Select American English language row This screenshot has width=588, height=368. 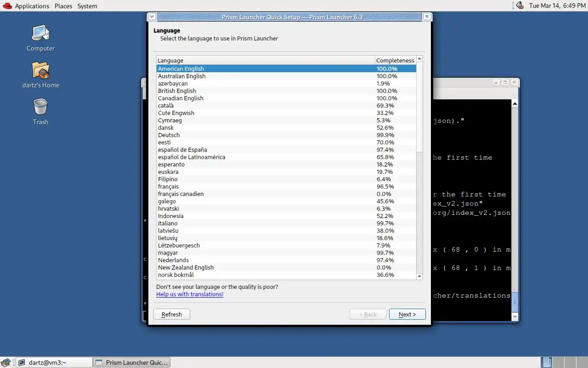click(x=286, y=69)
